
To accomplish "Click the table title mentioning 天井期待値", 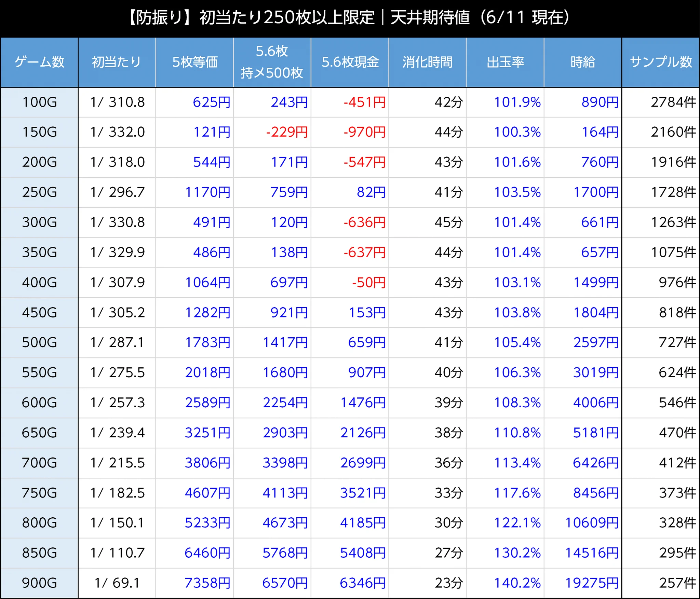I will click(349, 17).
